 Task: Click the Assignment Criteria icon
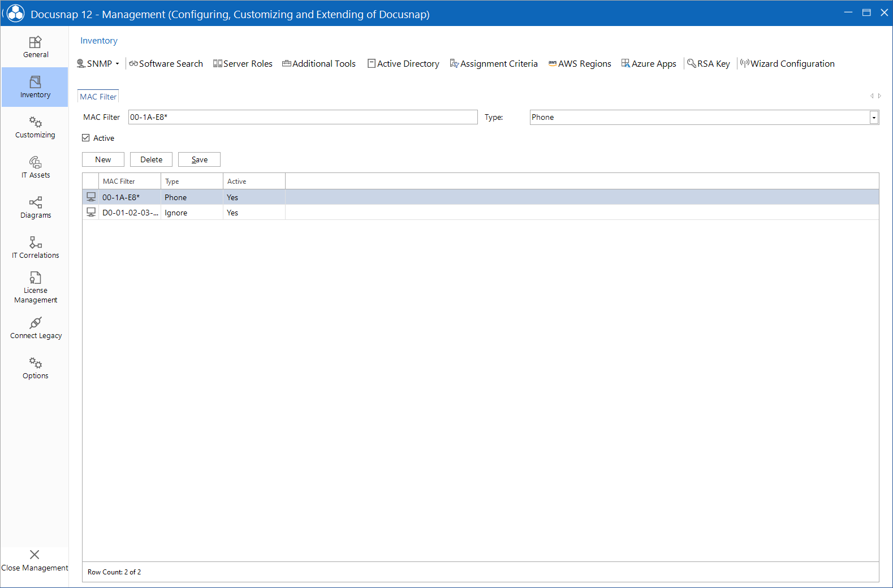[454, 63]
